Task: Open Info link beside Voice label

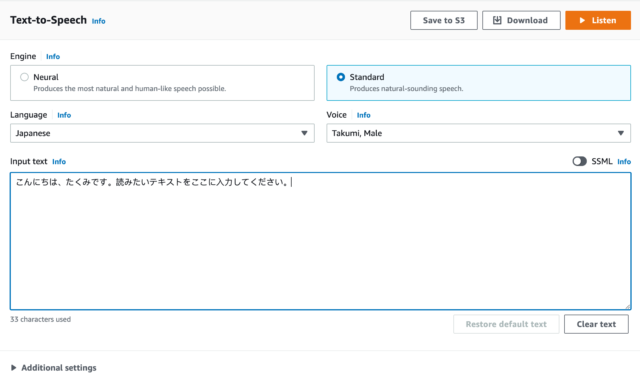Action: pyautogui.click(x=364, y=115)
